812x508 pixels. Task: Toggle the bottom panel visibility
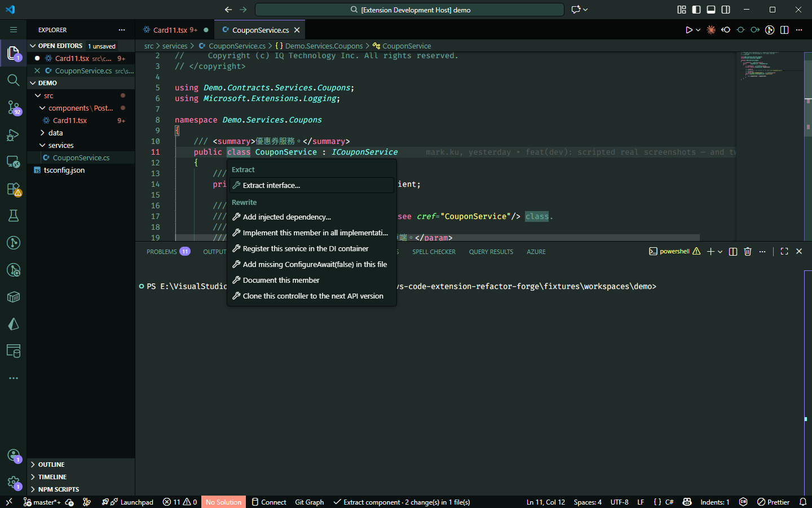click(711, 10)
